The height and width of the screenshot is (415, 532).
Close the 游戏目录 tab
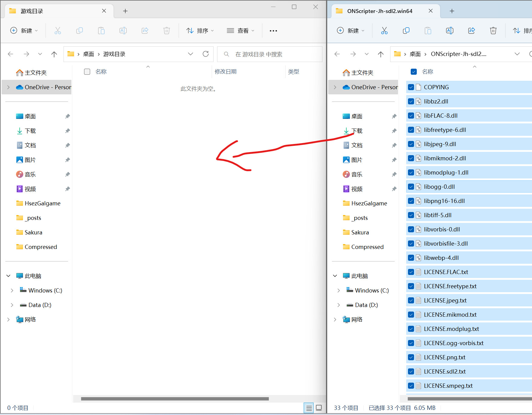104,11
